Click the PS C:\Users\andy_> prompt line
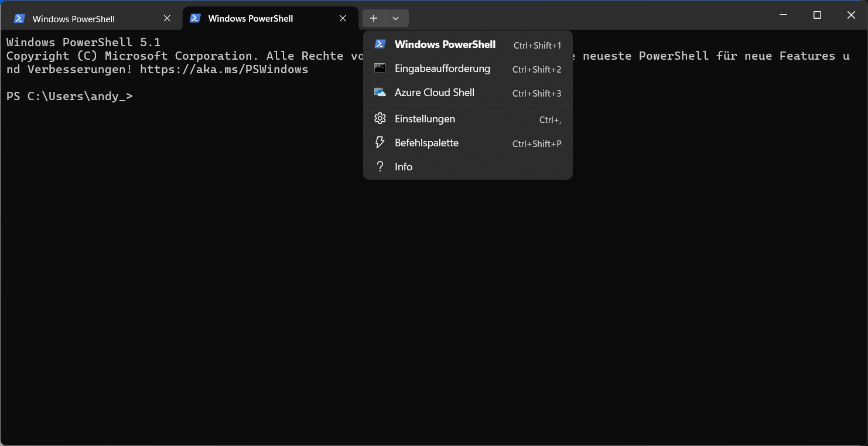The width and height of the screenshot is (868, 446). (x=70, y=96)
